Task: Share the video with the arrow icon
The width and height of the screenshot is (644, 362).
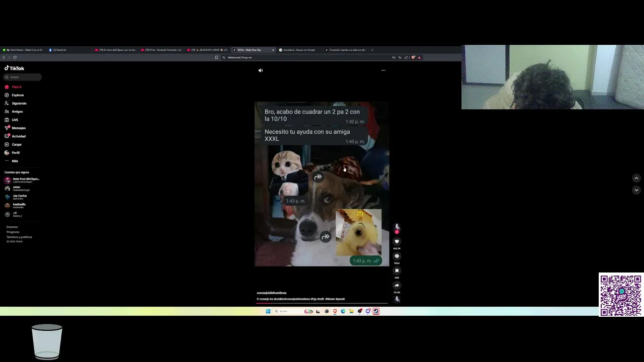Action: click(x=396, y=286)
